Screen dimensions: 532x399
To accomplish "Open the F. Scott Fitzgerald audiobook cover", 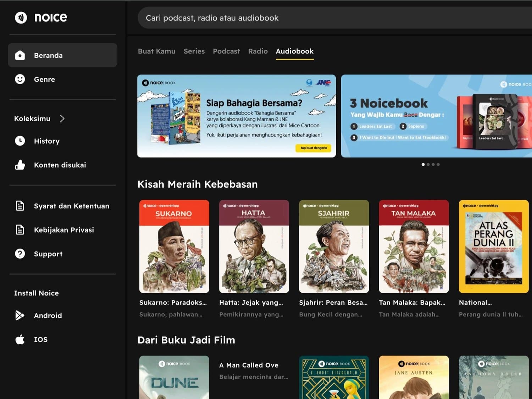I will pyautogui.click(x=334, y=377).
